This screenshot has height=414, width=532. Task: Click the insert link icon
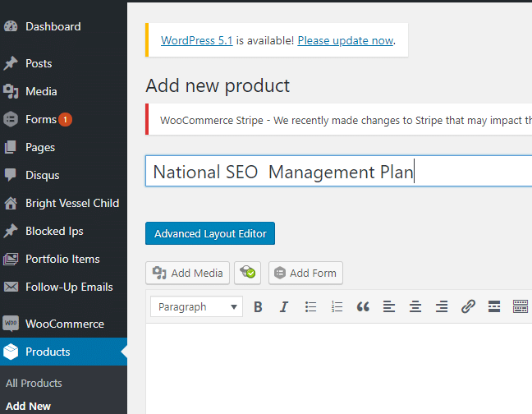pyautogui.click(x=468, y=307)
